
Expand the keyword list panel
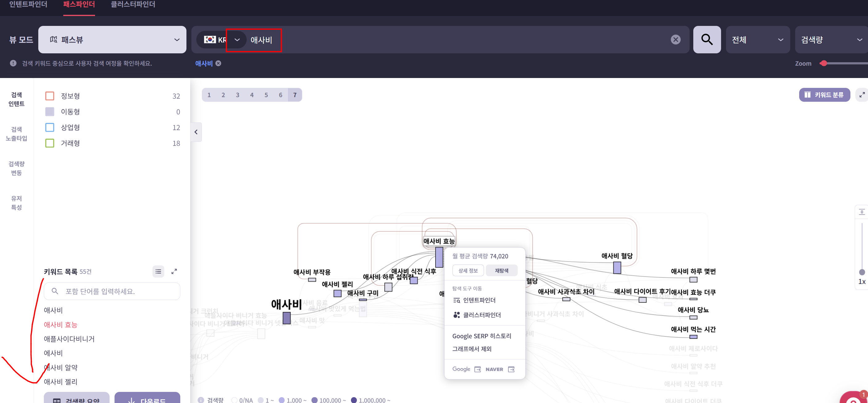[174, 271]
